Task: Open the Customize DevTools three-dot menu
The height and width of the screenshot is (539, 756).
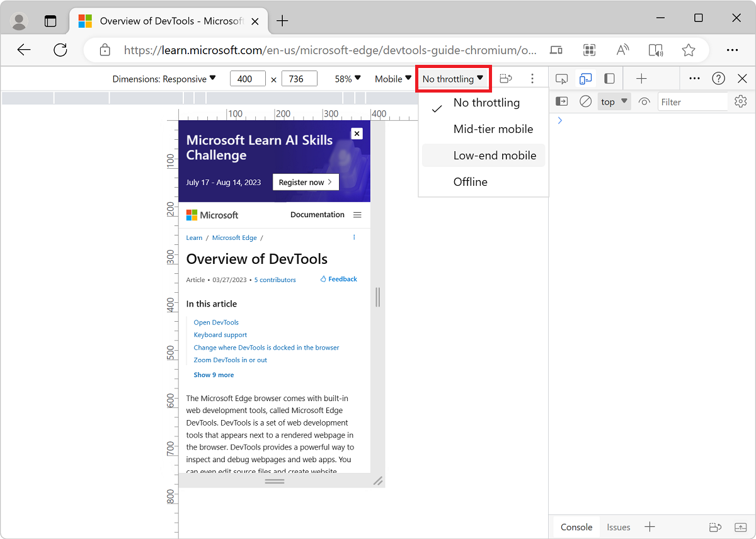Action: click(694, 78)
